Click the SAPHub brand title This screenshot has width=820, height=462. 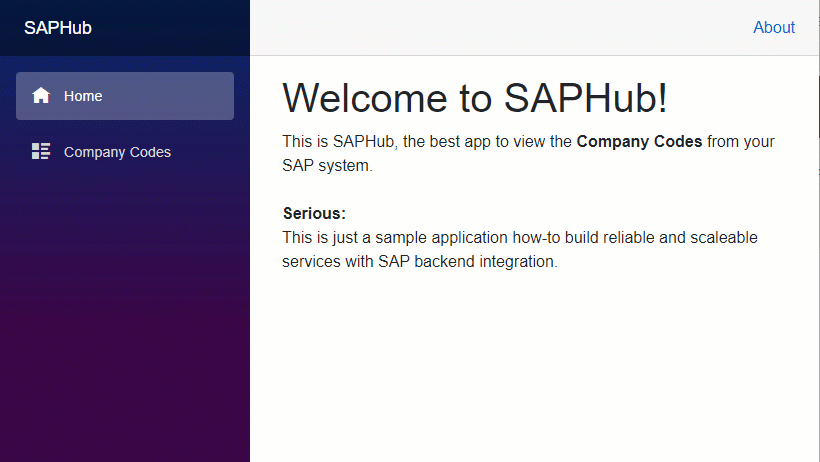pos(58,28)
